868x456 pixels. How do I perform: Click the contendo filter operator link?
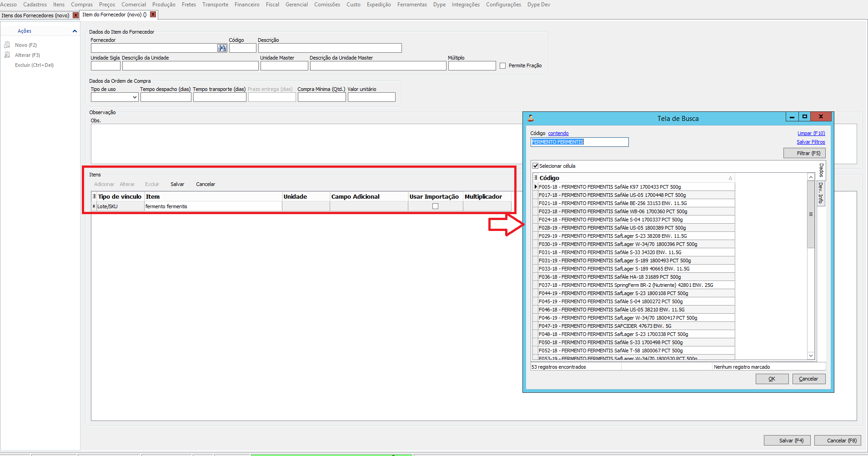558,133
